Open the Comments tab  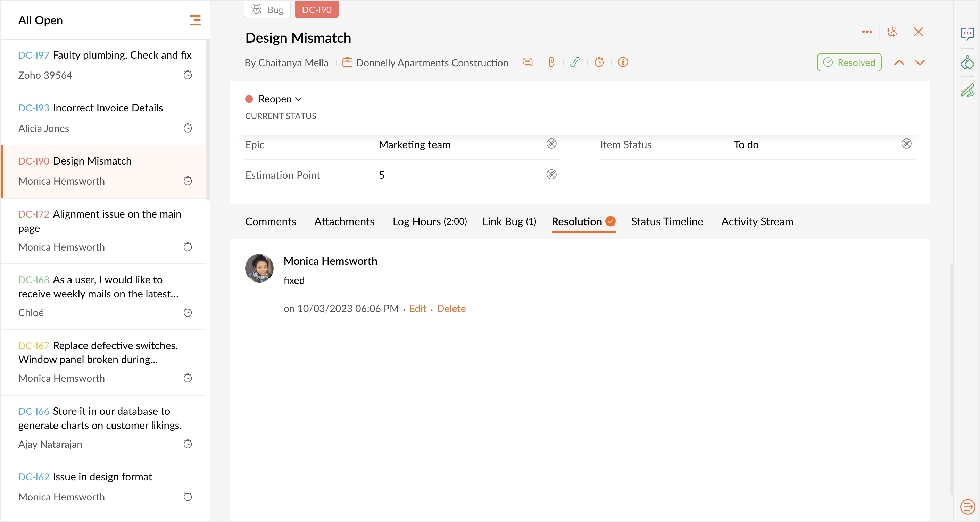click(x=271, y=222)
